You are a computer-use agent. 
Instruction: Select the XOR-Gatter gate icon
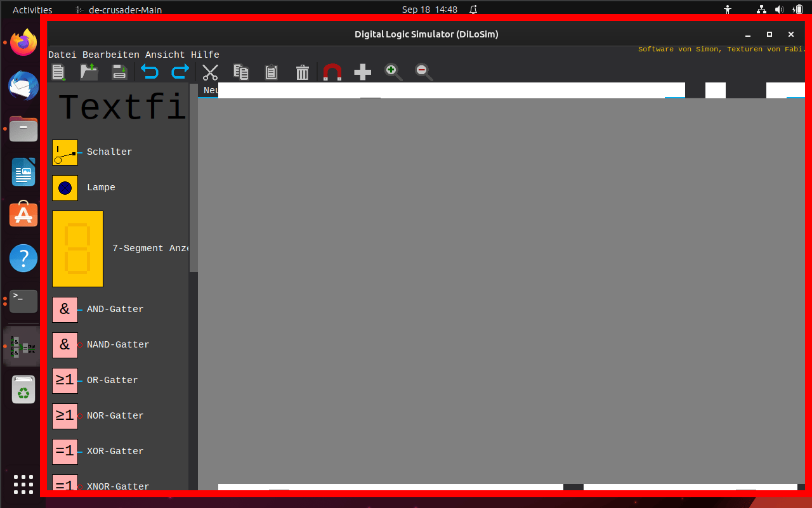coord(65,452)
